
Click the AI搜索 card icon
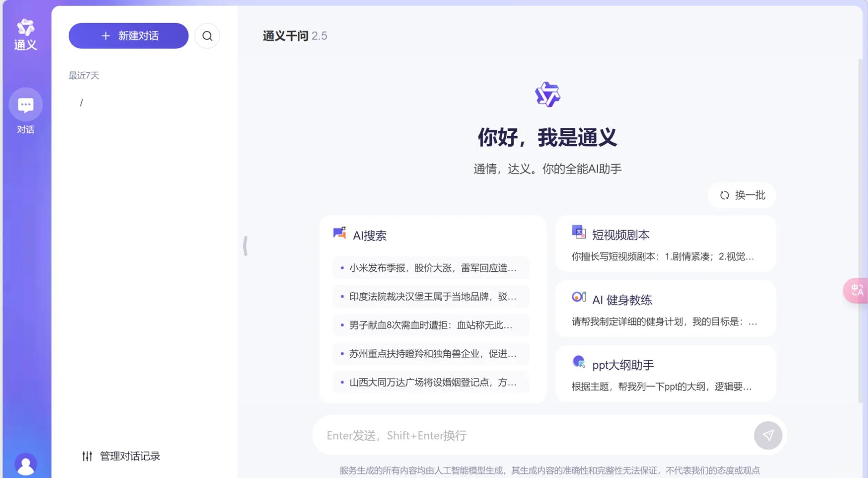coord(339,233)
